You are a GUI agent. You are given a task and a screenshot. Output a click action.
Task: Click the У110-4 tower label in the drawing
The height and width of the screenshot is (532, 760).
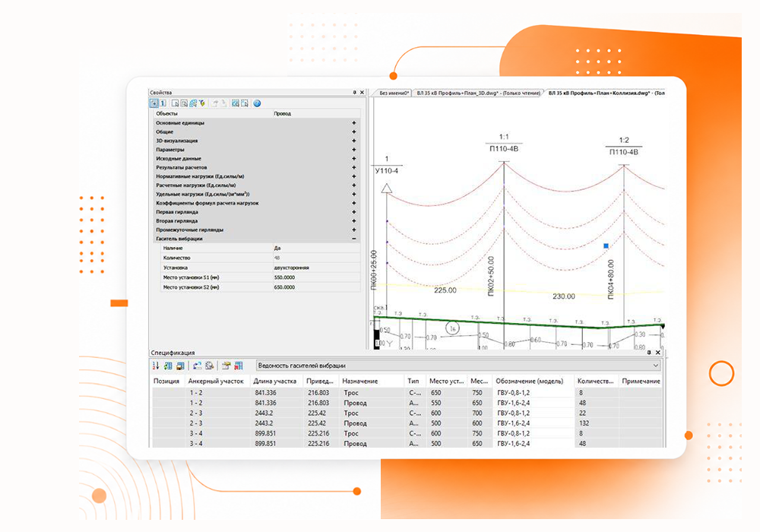(387, 170)
